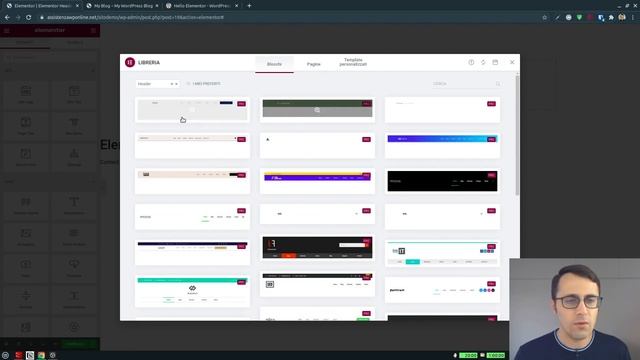Open a new browser tab with the plus icon

coord(249,6)
